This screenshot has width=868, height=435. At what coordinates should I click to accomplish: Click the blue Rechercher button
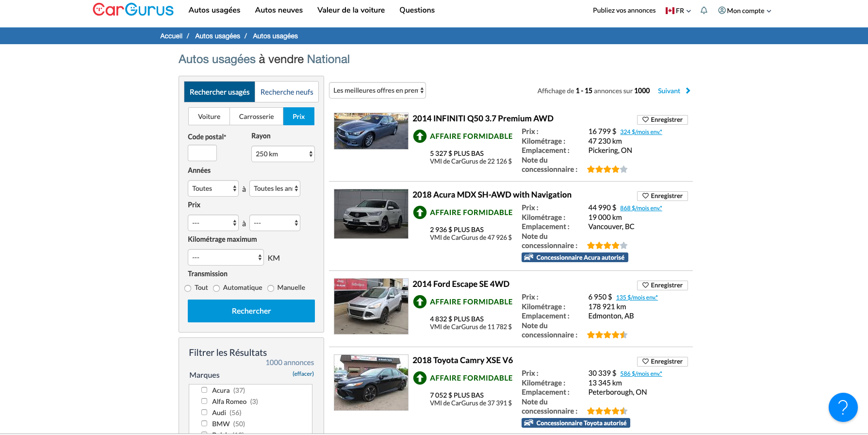coord(251,311)
